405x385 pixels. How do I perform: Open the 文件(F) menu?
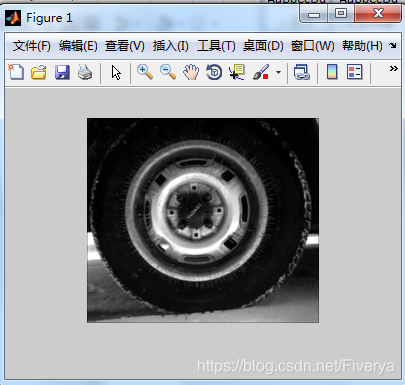pos(32,46)
